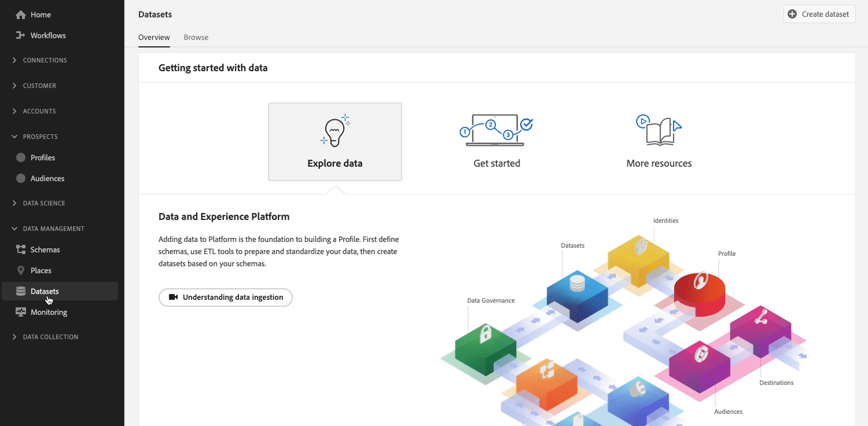Viewport: 868px width, 426px height.
Task: Open Home from the sidebar
Action: click(60, 14)
